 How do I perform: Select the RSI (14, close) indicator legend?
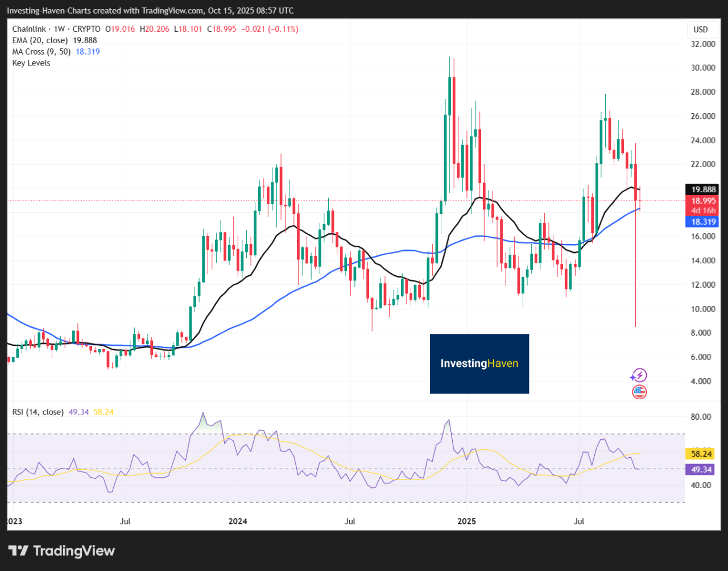pos(38,412)
